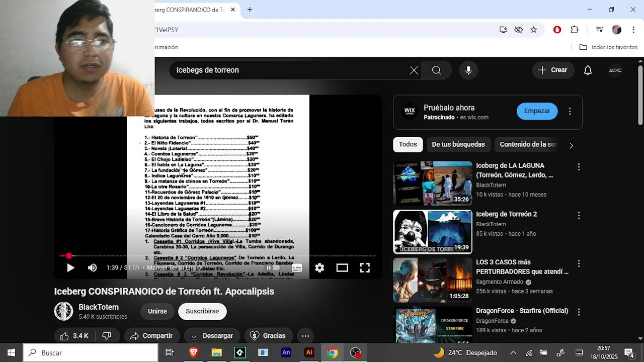The width and height of the screenshot is (644, 362).
Task: Click the page vertical scrollbar
Action: point(640,96)
